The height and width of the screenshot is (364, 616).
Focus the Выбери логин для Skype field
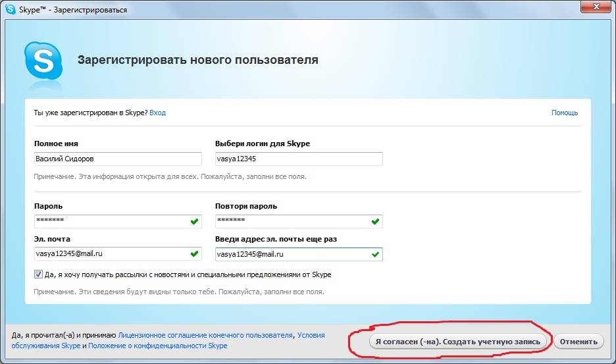299,159
